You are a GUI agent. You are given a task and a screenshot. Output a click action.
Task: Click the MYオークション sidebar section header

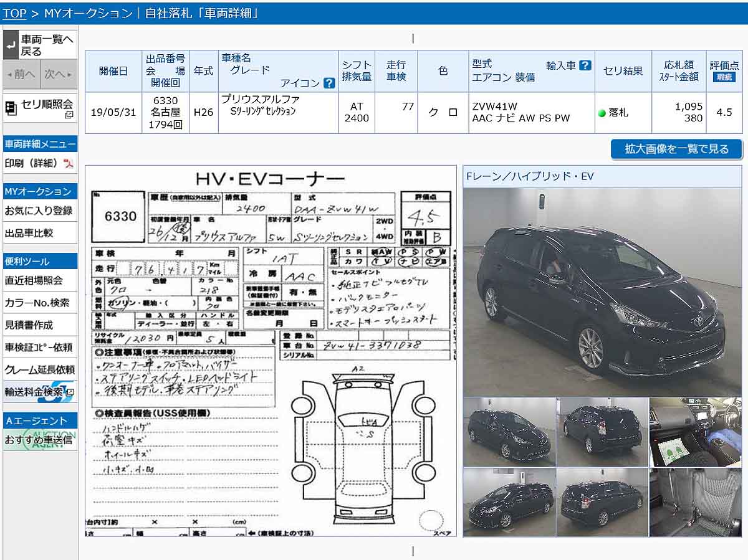40,191
